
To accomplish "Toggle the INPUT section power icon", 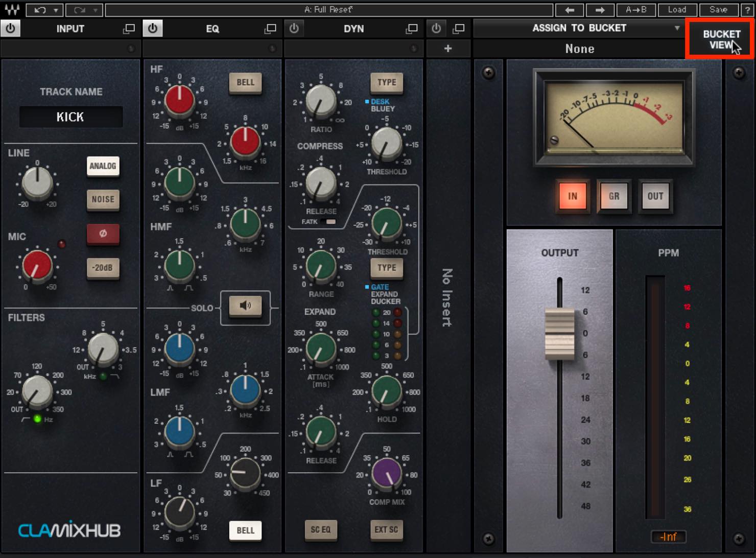I will click(10, 29).
